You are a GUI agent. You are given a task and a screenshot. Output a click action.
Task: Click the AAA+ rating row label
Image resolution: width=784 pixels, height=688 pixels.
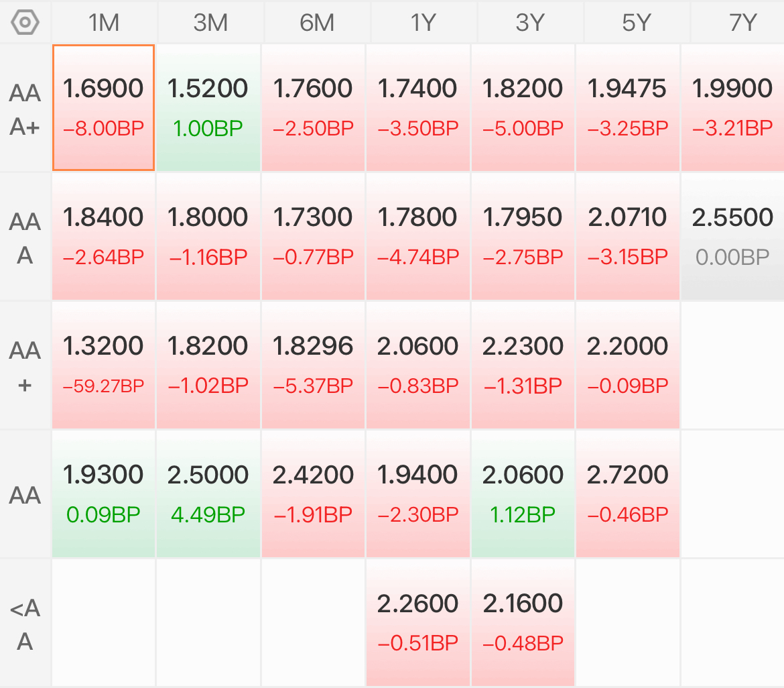pos(25,109)
